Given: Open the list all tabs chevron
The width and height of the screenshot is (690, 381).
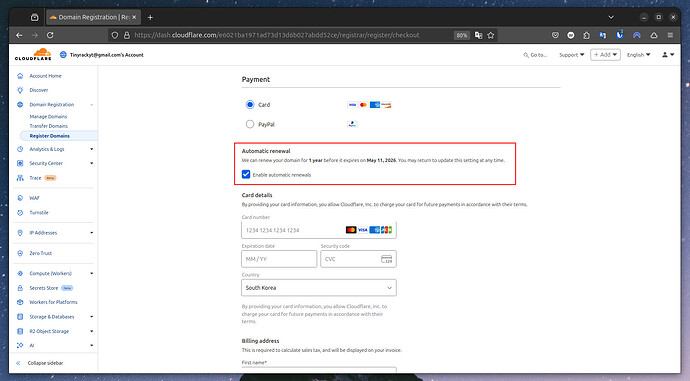Looking at the screenshot, I should click(611, 17).
